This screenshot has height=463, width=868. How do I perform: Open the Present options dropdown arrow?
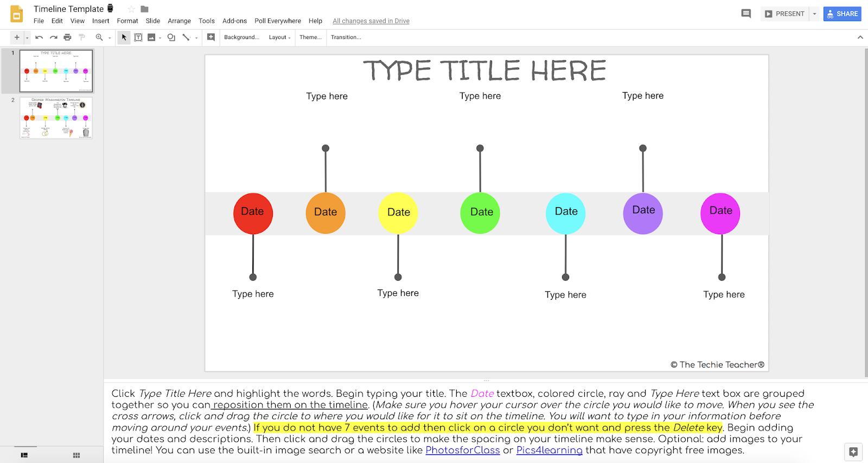click(x=814, y=14)
